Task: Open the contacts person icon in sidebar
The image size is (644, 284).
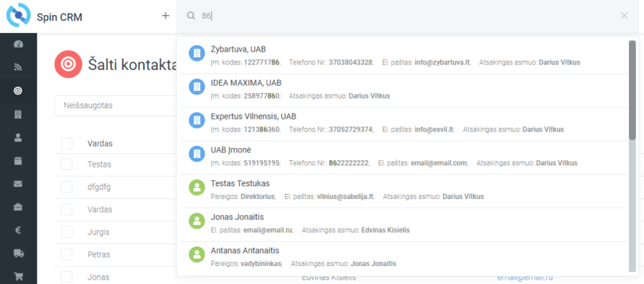Action: coord(18,137)
